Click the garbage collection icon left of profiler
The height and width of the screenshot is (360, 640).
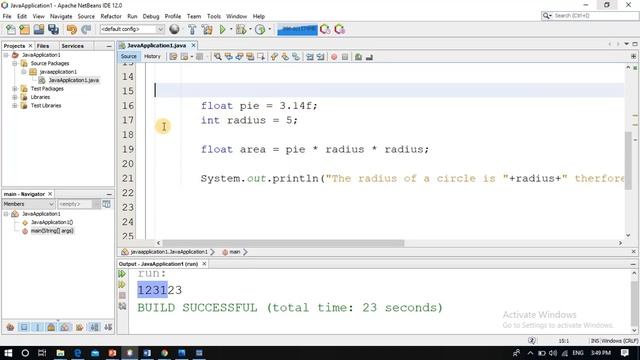click(x=325, y=29)
